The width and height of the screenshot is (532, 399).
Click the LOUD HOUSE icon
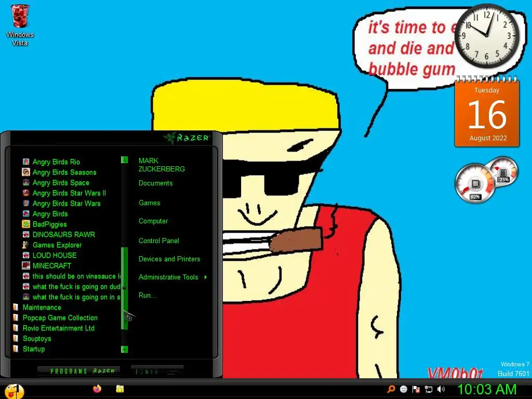click(x=26, y=255)
